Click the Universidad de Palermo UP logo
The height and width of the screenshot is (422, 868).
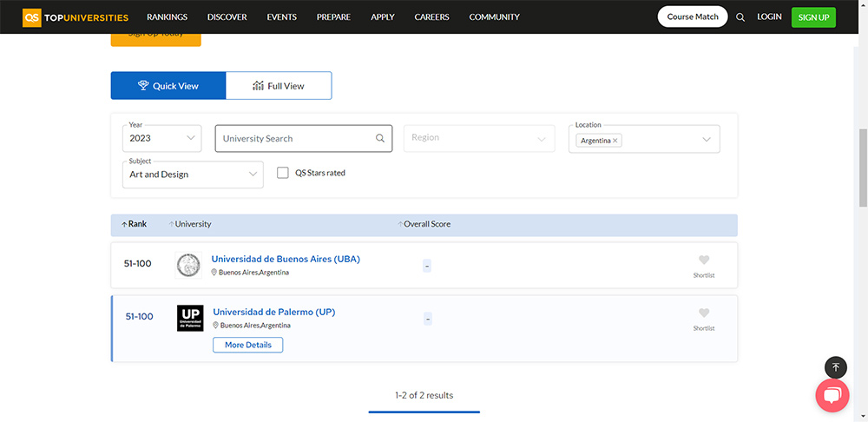point(190,319)
